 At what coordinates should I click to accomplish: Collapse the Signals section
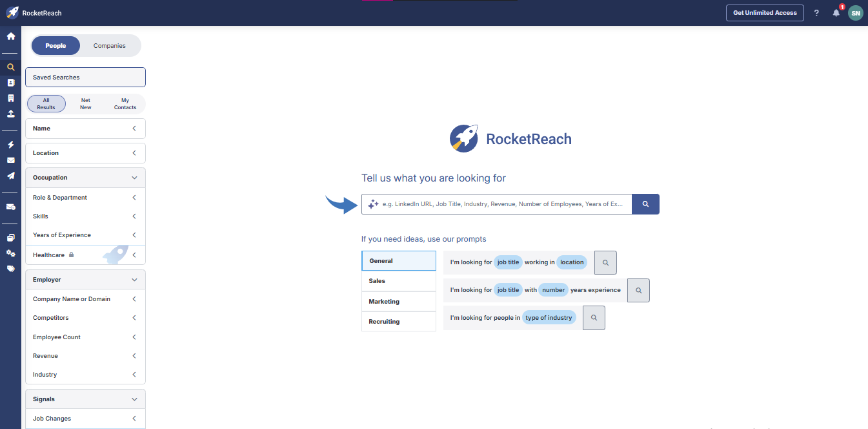pos(85,399)
